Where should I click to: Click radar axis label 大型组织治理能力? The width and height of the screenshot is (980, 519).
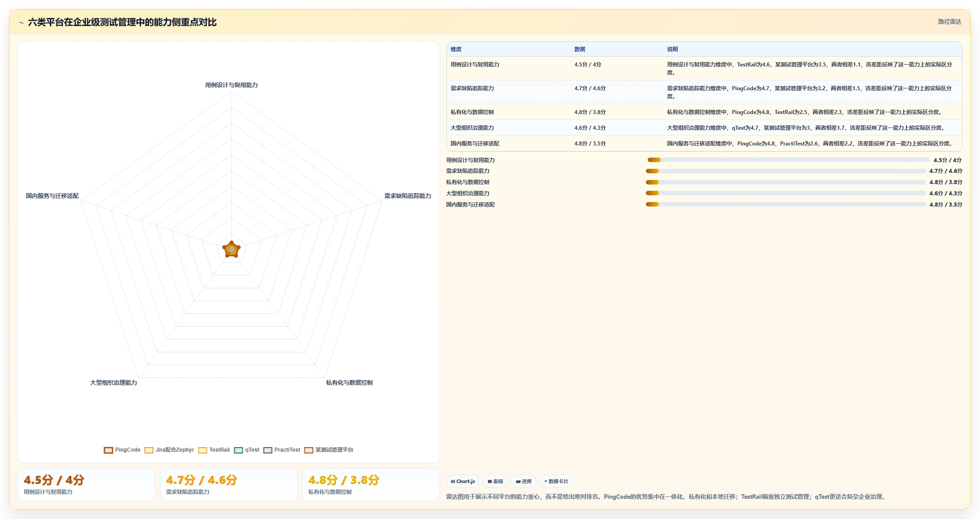coord(114,383)
